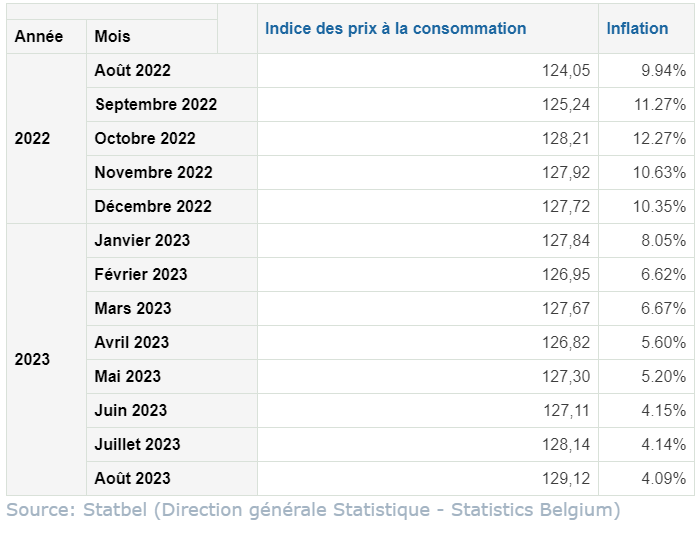Click the Août 2023 month cell

pos(132,478)
